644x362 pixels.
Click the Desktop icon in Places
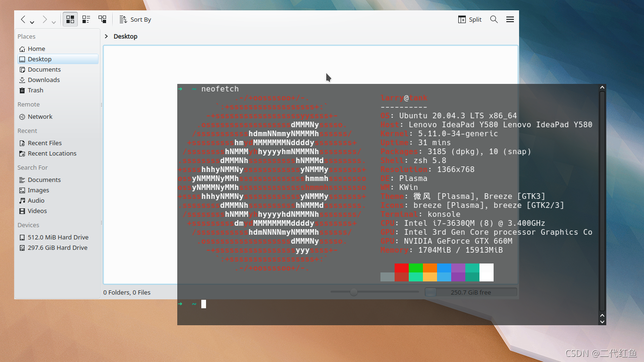(22, 59)
